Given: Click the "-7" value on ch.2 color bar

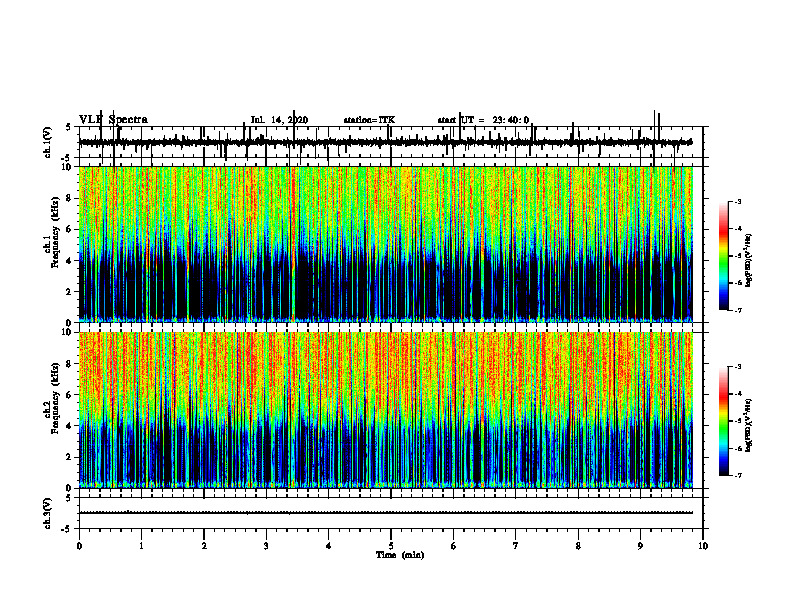Looking at the screenshot, I should coord(738,476).
